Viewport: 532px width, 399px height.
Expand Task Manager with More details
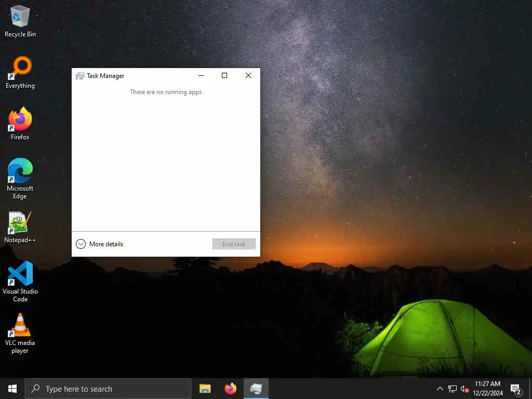pos(99,244)
